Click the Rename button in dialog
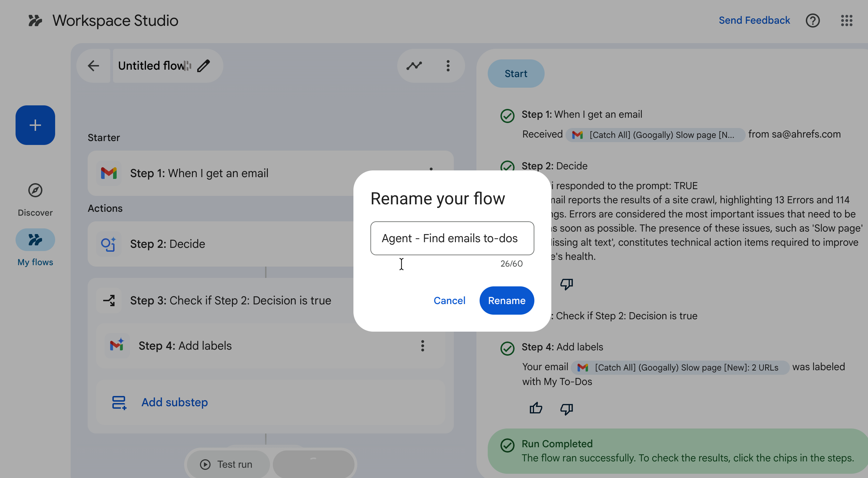 point(506,301)
